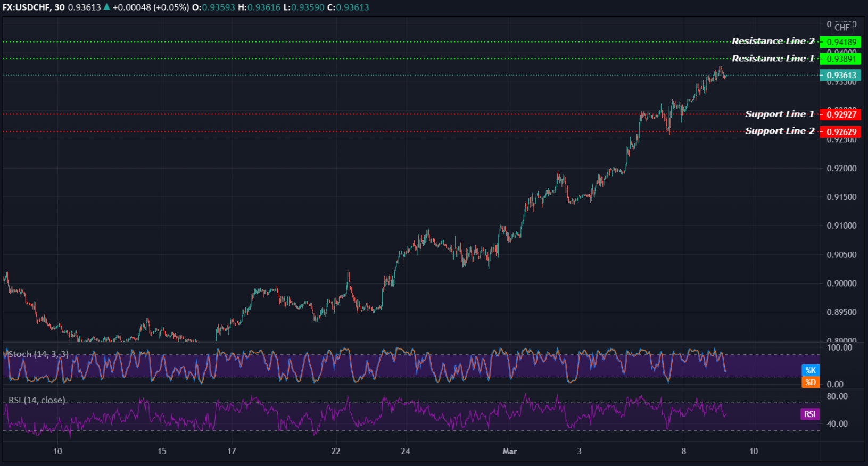Click the 0.90000 price axis label
Image resolution: width=868 pixels, height=466 pixels.
point(841,284)
